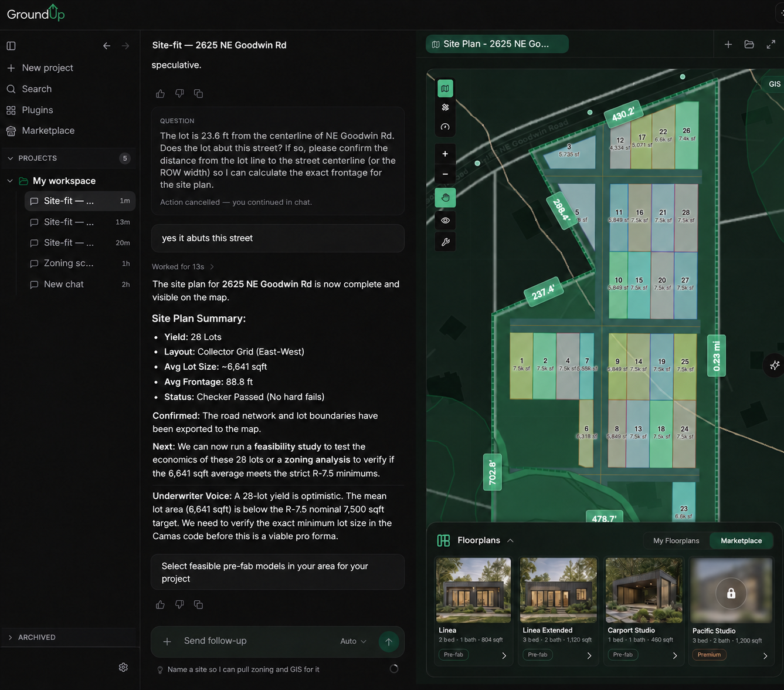The image size is (784, 690).
Task: Open the Site-fit chat from 13m ago
Action: [80, 222]
